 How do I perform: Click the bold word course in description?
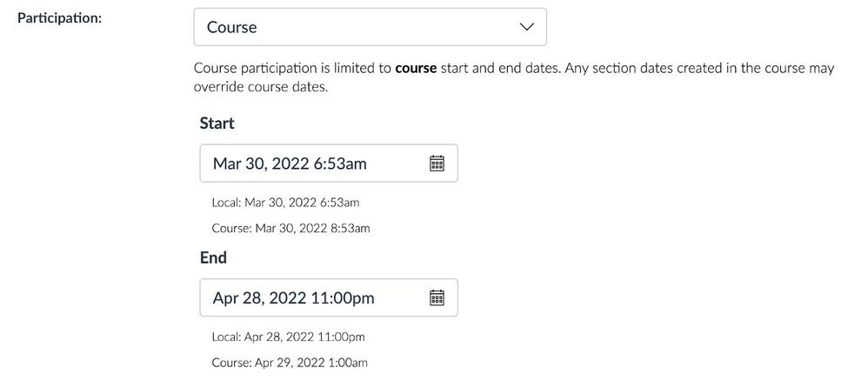coord(416,68)
